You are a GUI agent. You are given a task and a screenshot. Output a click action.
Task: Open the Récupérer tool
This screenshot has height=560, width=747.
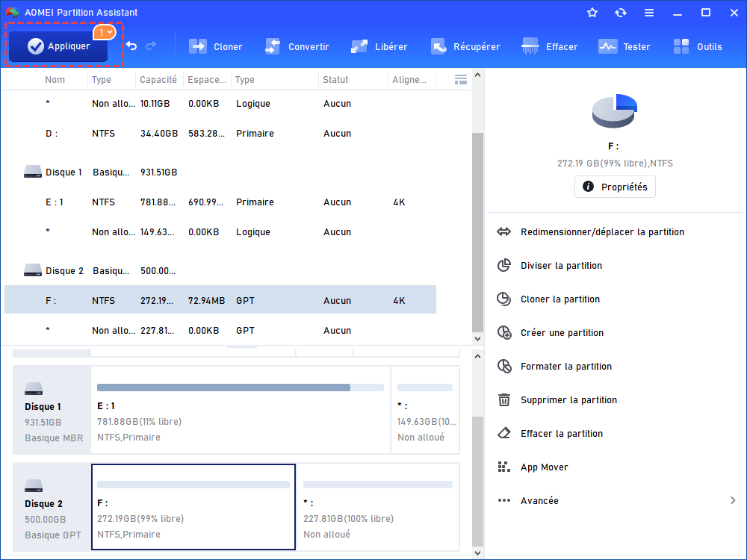point(465,46)
